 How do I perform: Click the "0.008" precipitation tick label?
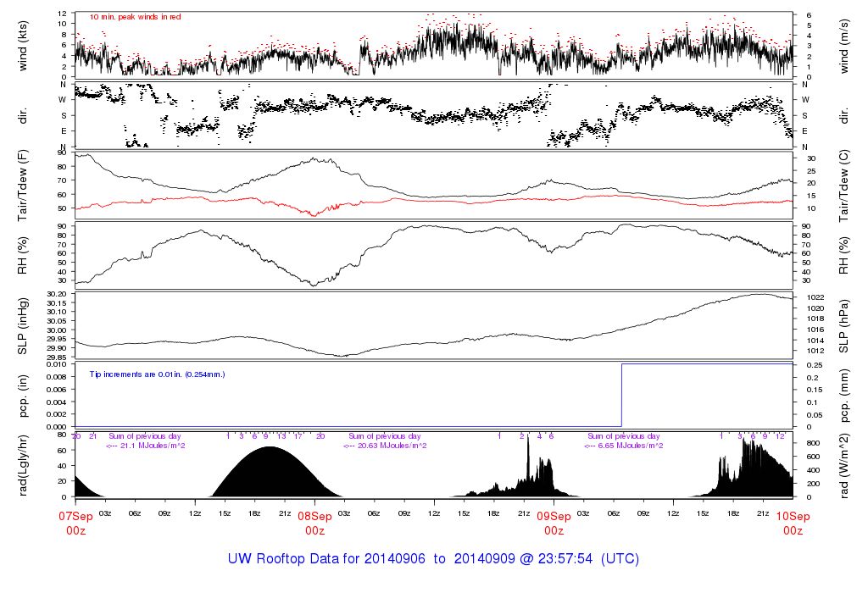[x=57, y=377]
